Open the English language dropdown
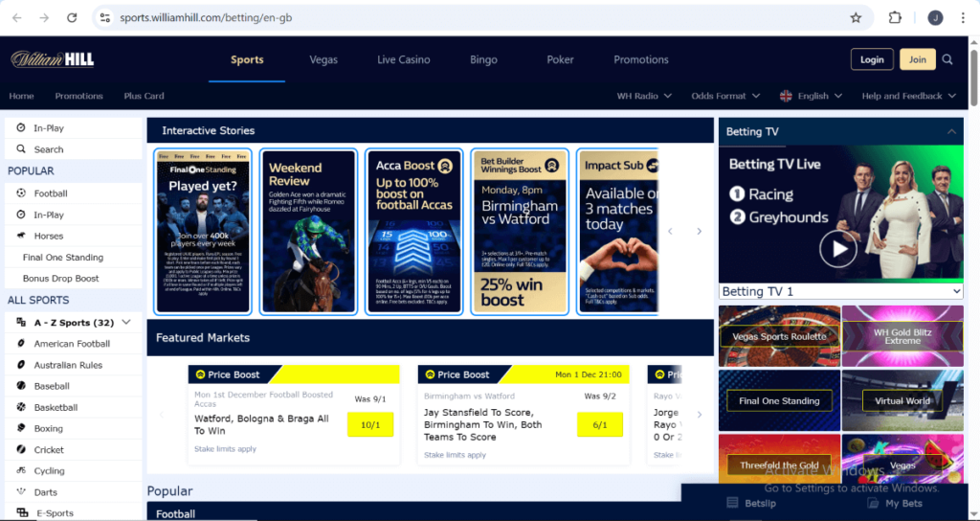 point(812,96)
